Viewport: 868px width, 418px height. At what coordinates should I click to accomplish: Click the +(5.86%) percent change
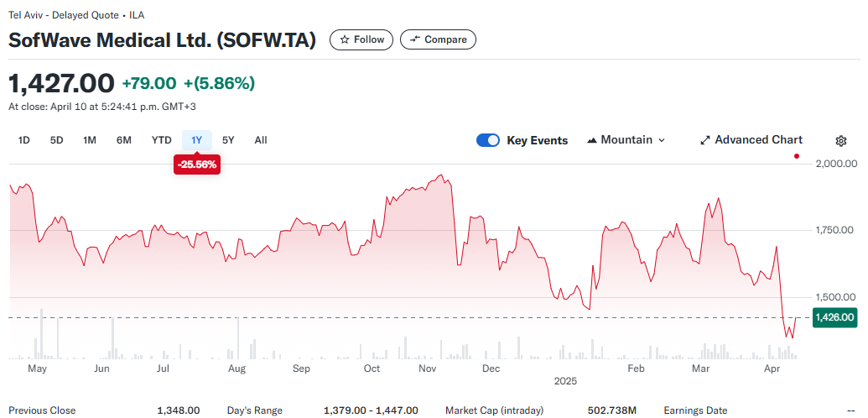pos(219,83)
